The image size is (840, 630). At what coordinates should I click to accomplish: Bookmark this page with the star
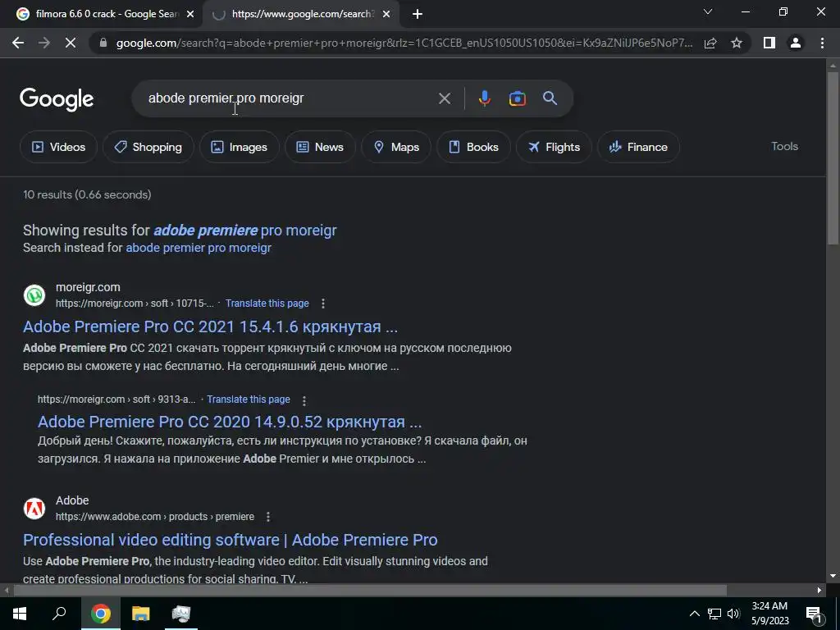pyautogui.click(x=737, y=43)
